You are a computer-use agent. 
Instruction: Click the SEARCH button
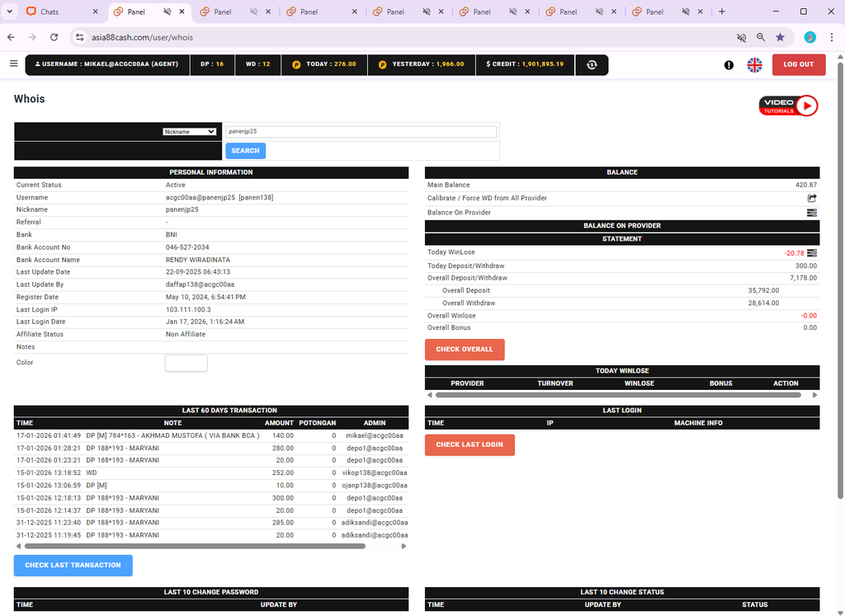coord(245,151)
